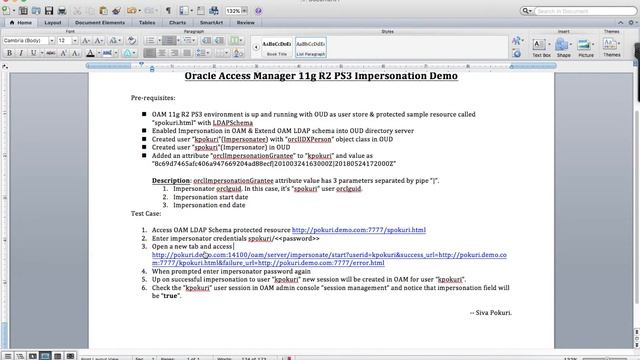The width and height of the screenshot is (640, 360).
Task: Click the Shading paint bucket icon
Action: [238, 53]
